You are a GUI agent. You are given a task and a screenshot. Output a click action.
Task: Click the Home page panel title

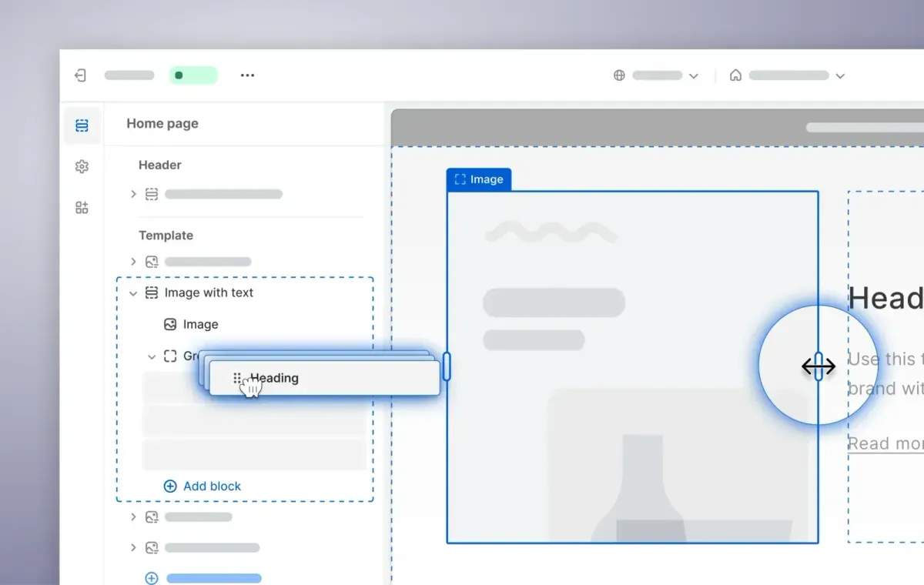[x=162, y=123]
